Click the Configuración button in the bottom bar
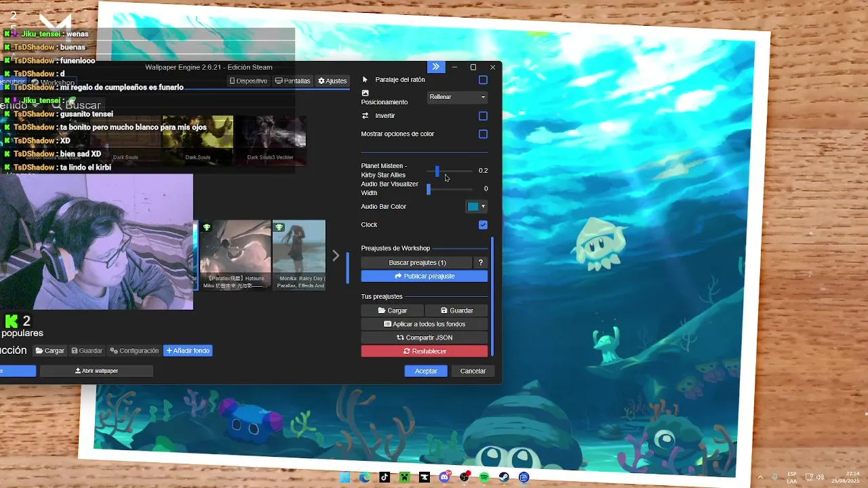 coord(134,350)
